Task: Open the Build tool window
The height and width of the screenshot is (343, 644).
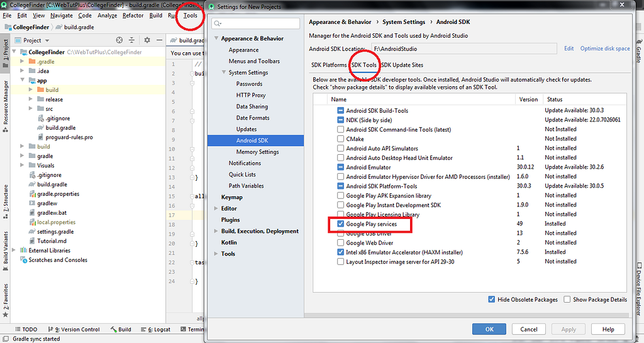Action: [121, 329]
